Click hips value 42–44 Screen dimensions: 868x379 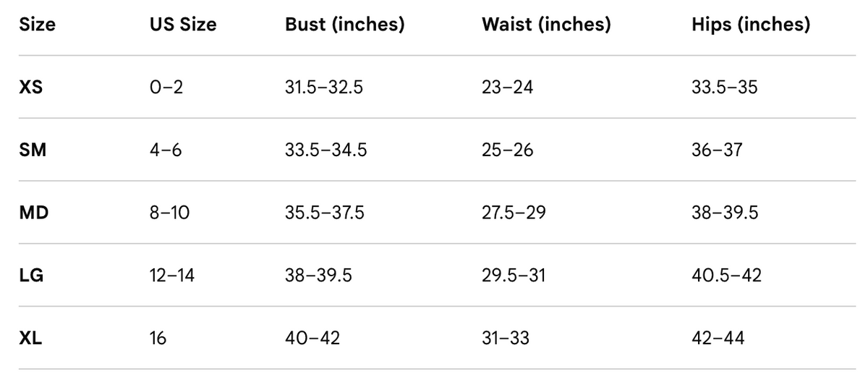tap(718, 338)
